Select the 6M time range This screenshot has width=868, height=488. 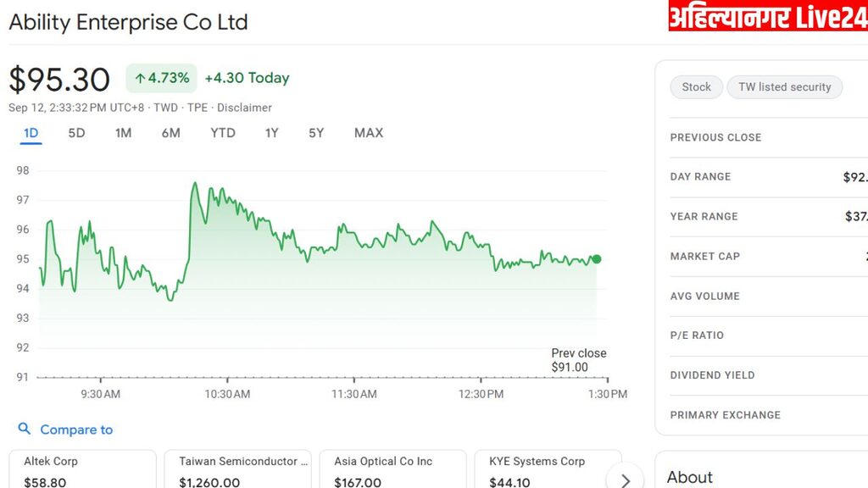point(170,133)
